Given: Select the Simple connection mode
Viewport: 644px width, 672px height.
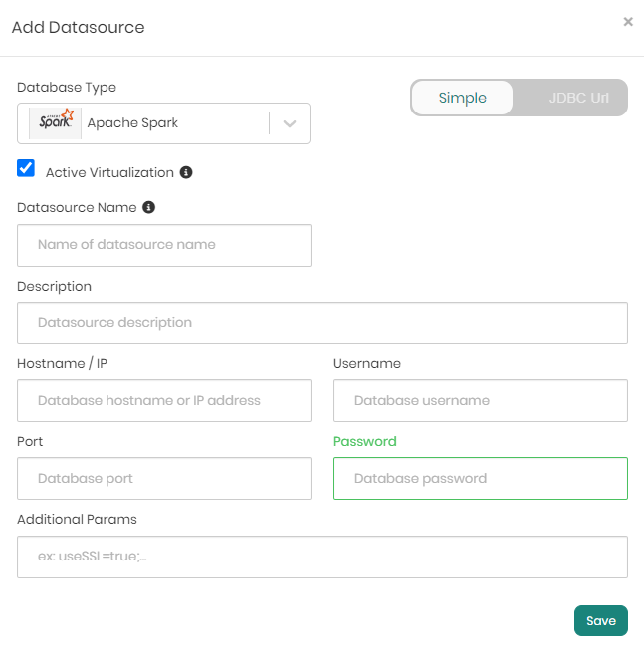Looking at the screenshot, I should point(463,98).
